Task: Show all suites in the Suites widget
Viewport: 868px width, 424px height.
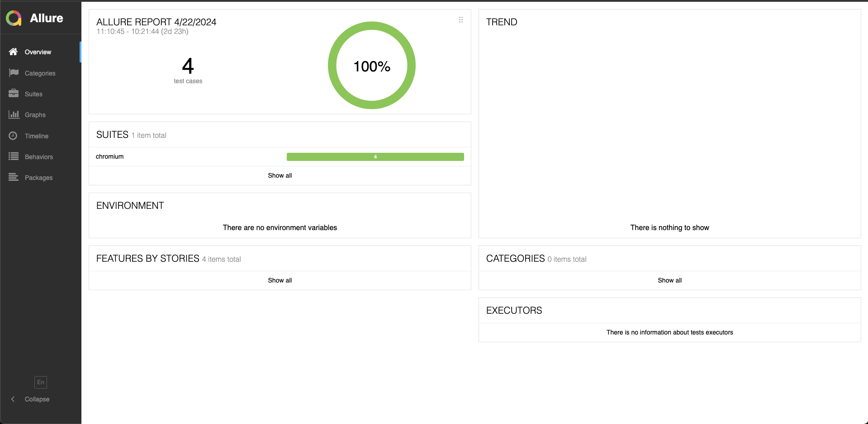Action: pyautogui.click(x=280, y=175)
